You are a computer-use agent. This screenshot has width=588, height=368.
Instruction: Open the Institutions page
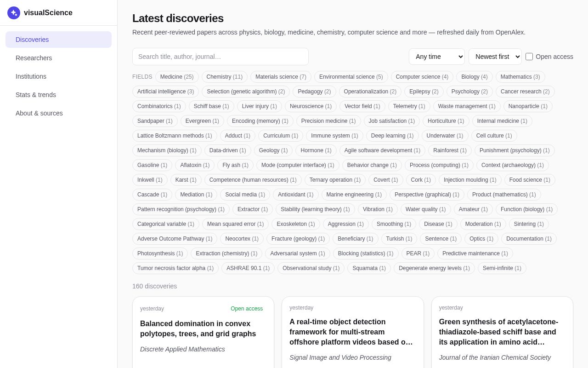tap(58, 76)
